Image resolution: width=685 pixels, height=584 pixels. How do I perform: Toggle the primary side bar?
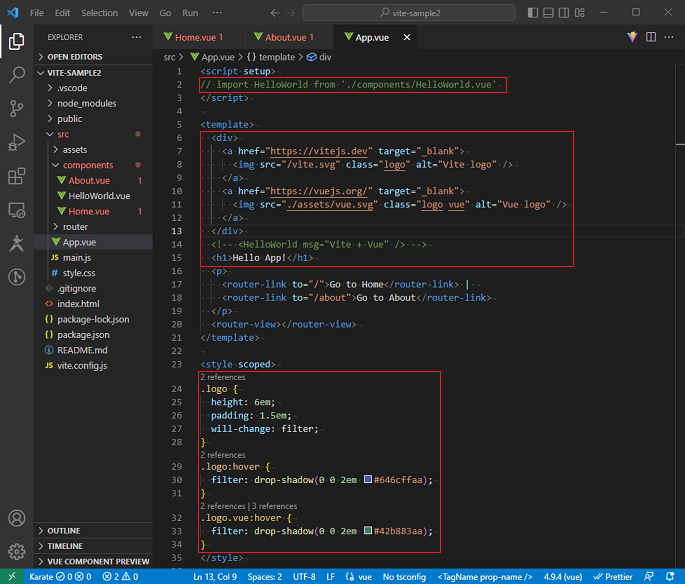533,13
